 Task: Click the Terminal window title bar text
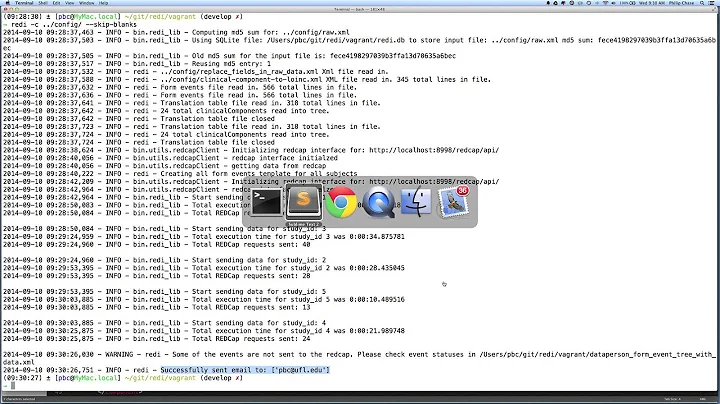coord(360,9)
